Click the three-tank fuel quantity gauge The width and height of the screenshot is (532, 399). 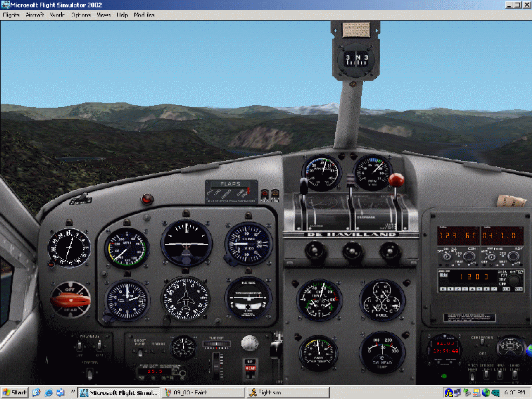click(382, 300)
